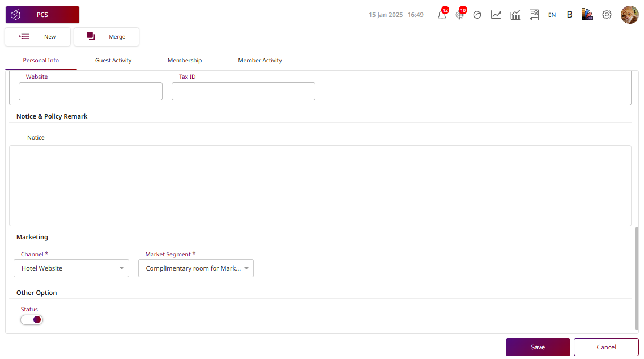The height and width of the screenshot is (359, 644).
Task: Open the settings gear icon
Action: (x=607, y=15)
